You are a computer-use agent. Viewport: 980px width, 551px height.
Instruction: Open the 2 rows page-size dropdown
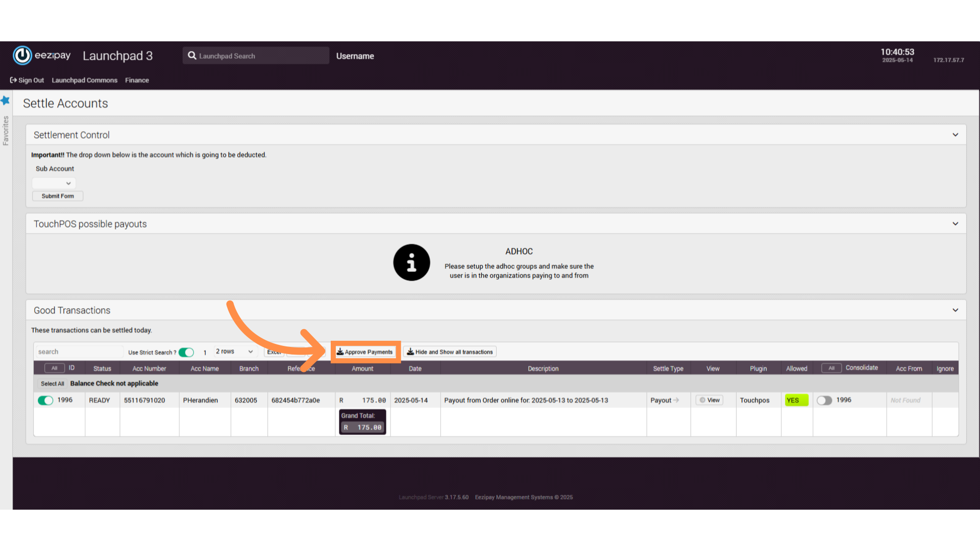pyautogui.click(x=234, y=352)
